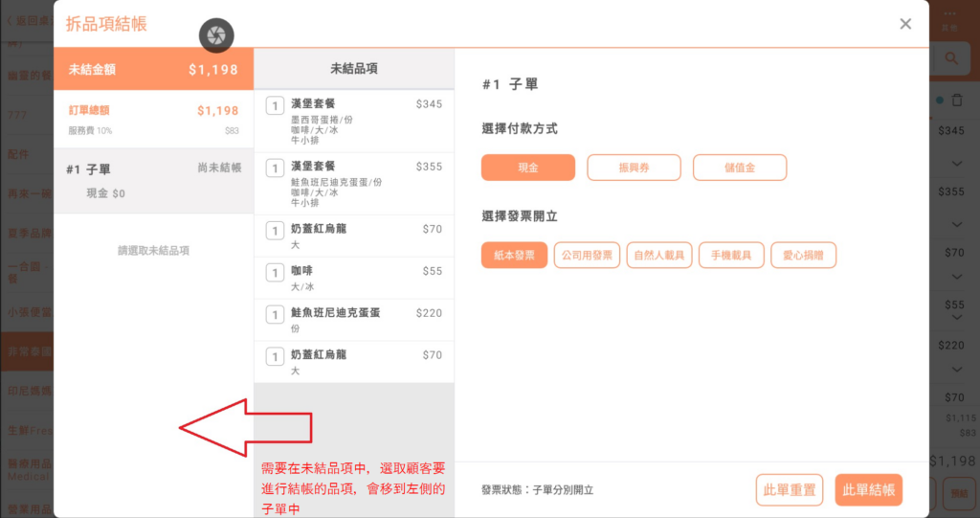Open the #1 子單 sub-order entry
Screen dimensions: 980x518
click(153, 179)
